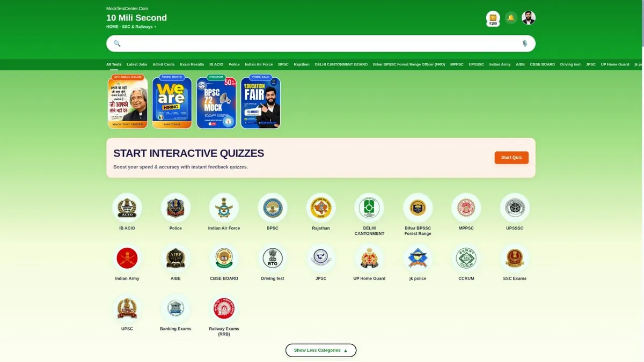This screenshot has width=644, height=362.
Task: Select the MPPSC nav tab
Action: click(x=457, y=64)
